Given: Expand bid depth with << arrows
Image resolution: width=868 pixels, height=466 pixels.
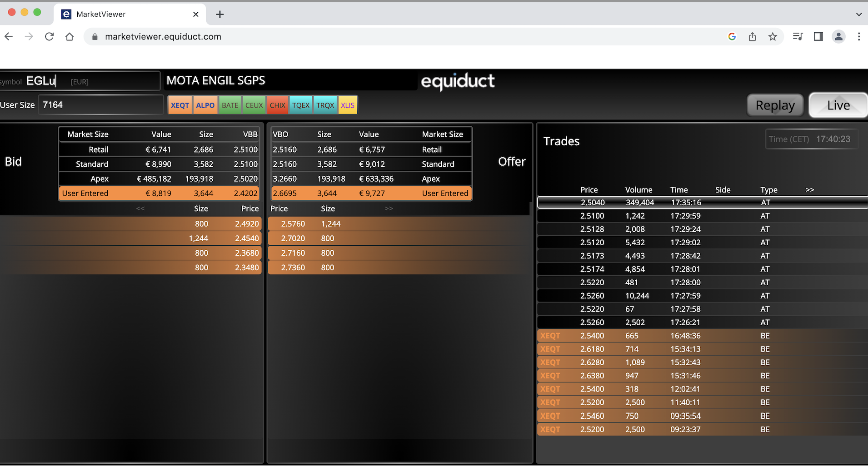Looking at the screenshot, I should click(140, 208).
